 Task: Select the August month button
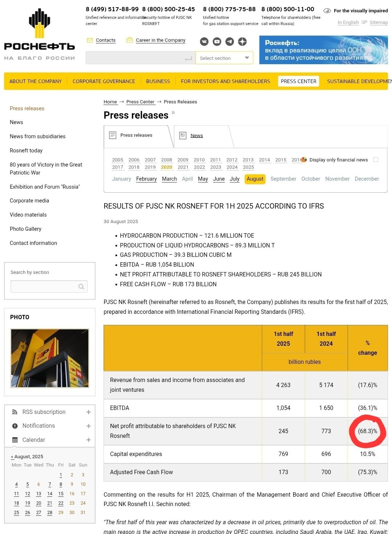pyautogui.click(x=255, y=179)
